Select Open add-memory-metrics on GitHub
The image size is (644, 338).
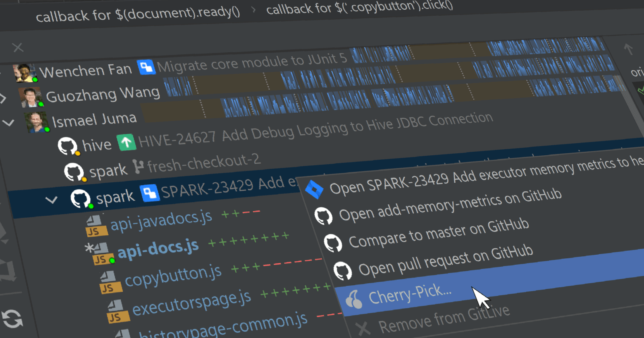(450, 205)
